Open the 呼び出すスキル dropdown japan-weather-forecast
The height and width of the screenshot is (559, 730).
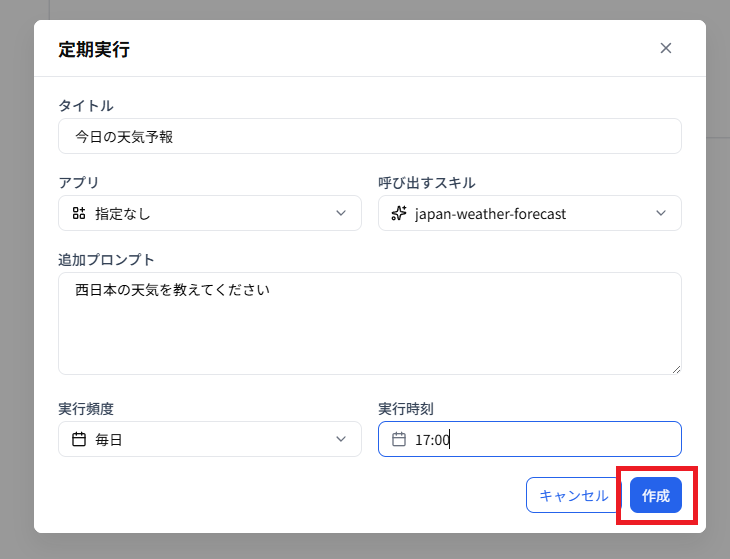pyautogui.click(x=530, y=213)
